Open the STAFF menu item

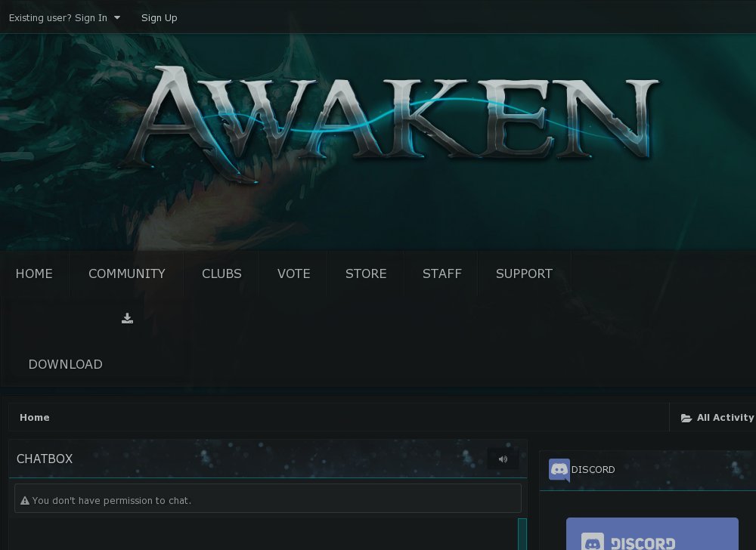coord(442,273)
